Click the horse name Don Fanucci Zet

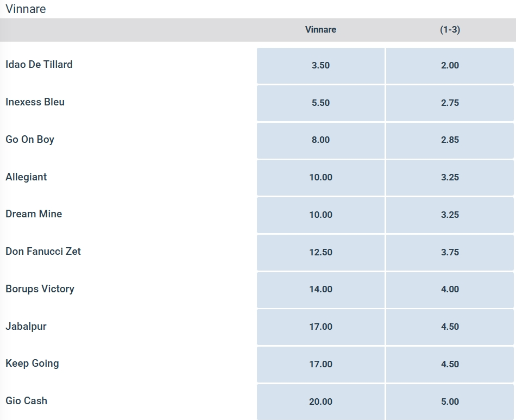43,252
